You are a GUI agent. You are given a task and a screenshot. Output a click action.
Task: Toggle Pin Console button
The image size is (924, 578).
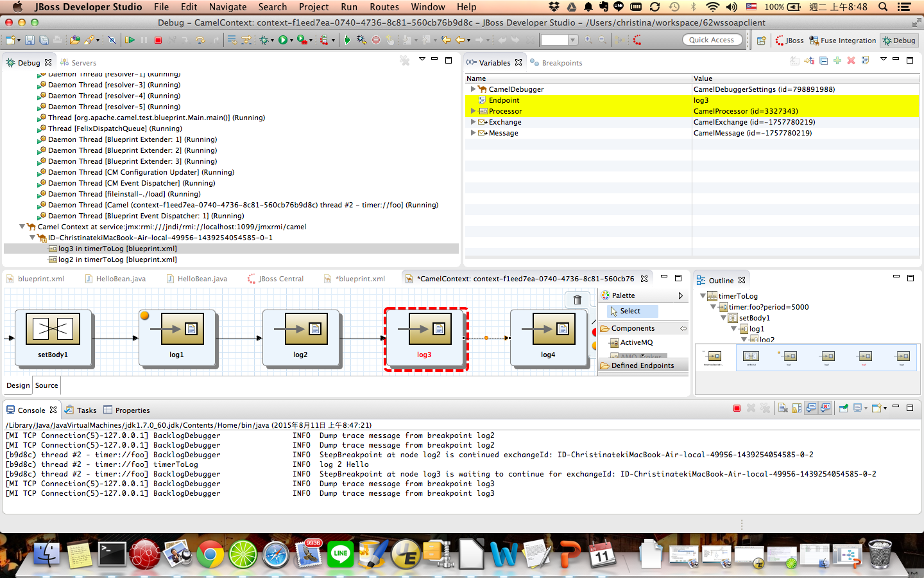coord(844,408)
